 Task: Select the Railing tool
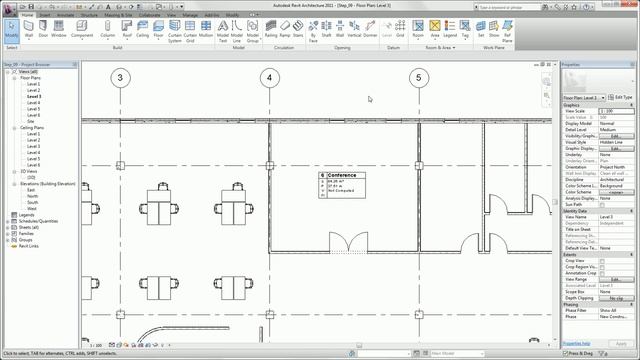(x=271, y=29)
